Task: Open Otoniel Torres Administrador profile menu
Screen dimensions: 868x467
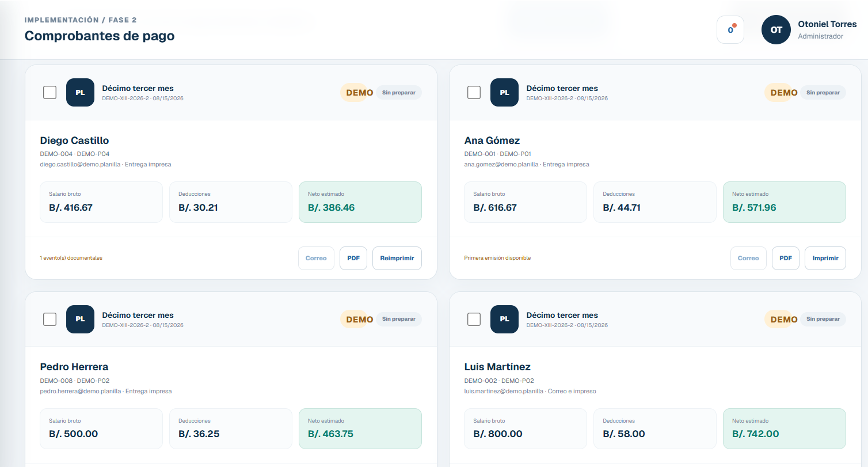Action: [x=827, y=30]
